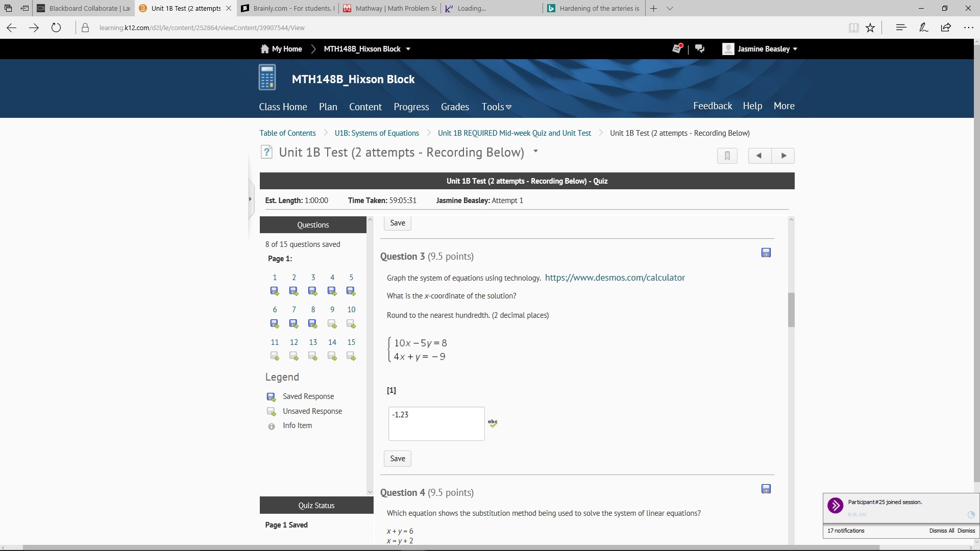
Task: Jump to question 9 in Questions panel
Action: click(x=332, y=310)
